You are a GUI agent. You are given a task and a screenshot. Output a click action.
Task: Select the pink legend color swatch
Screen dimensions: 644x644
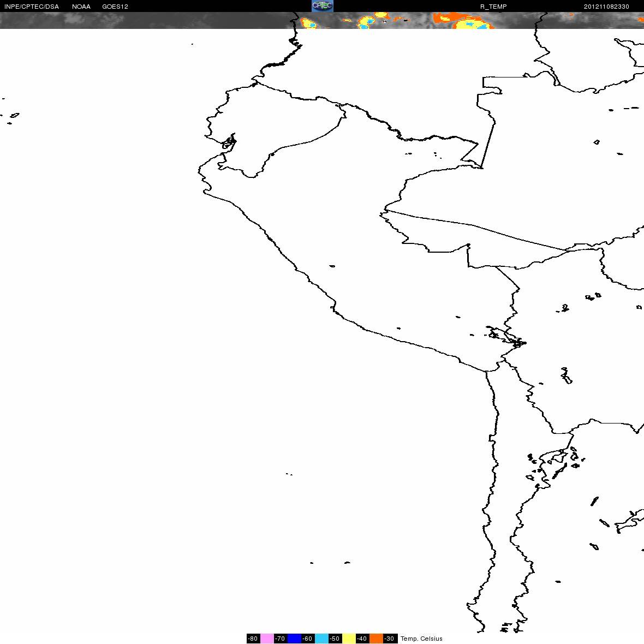pyautogui.click(x=267, y=639)
